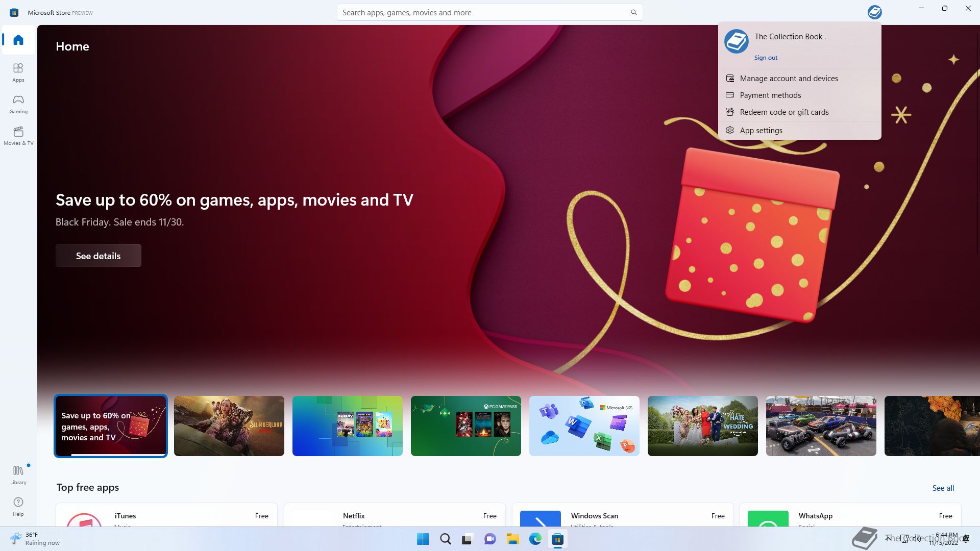Click Manage account and devices icon

(730, 79)
